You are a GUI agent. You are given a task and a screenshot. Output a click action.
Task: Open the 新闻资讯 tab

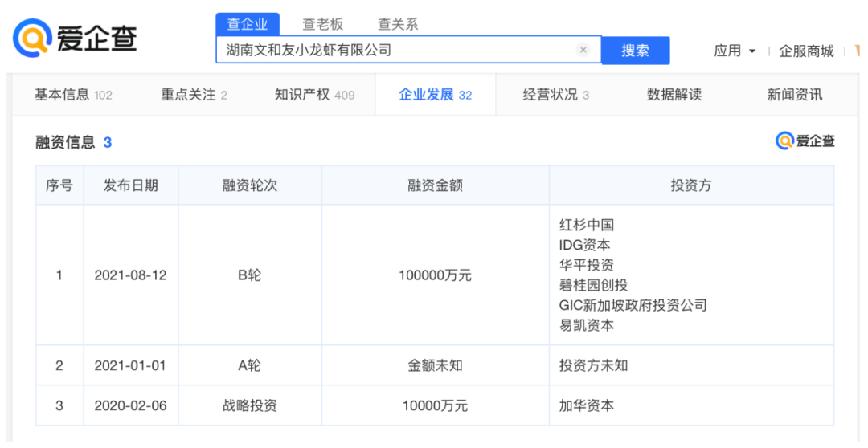click(795, 95)
